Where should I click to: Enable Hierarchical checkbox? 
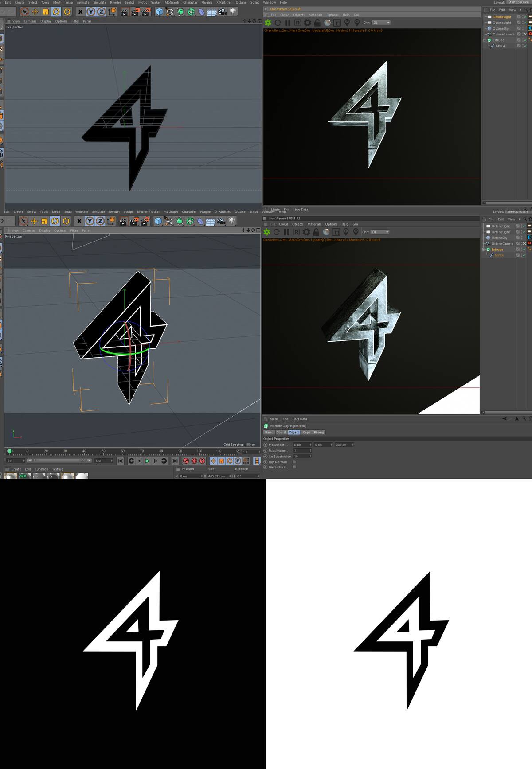point(294,467)
